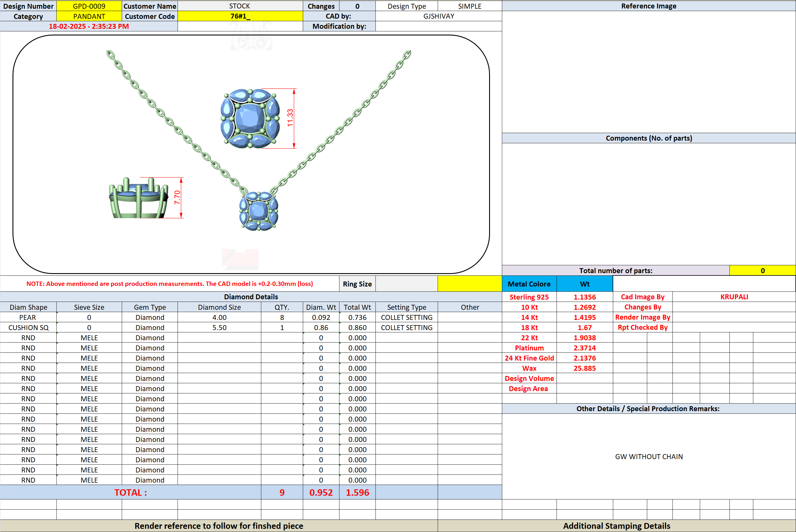Screen dimensions: 796x532
Task: Click the Platinum weight 2.3714
Action: tap(585, 348)
